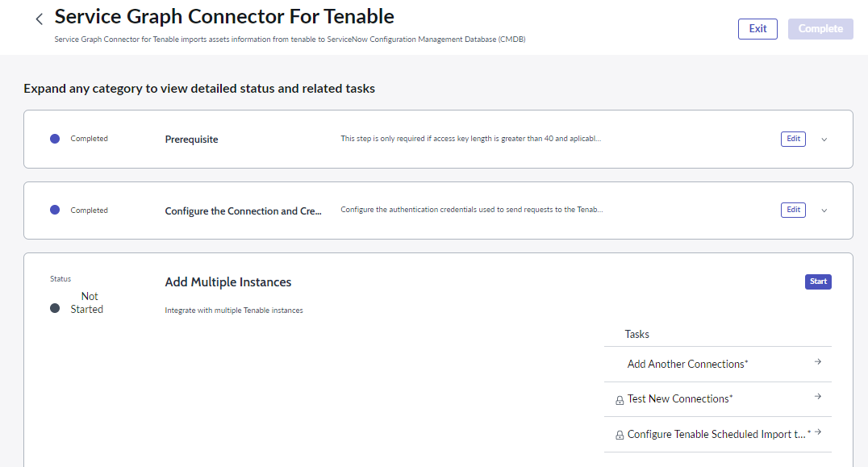Click the Not Started status dot

[x=55, y=308]
